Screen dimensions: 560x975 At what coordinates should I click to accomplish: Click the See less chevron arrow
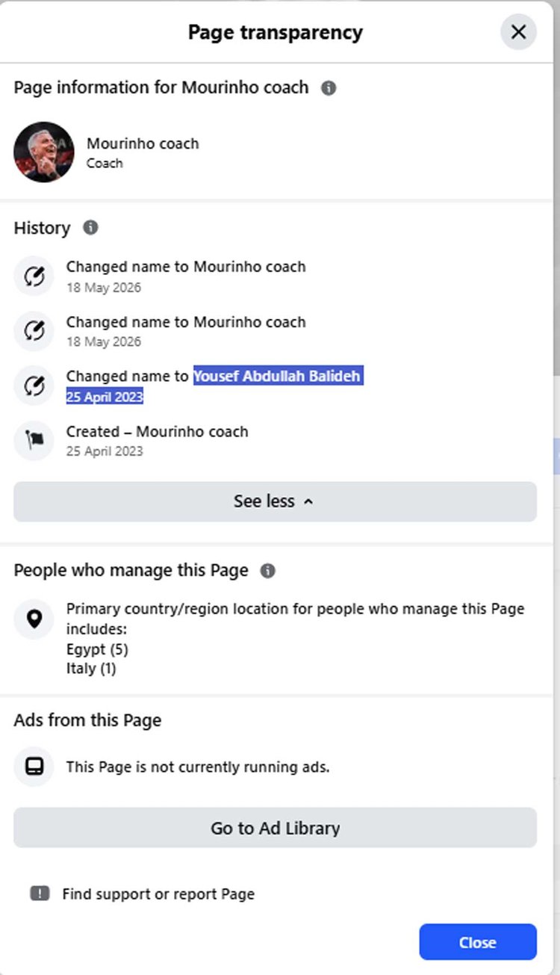click(308, 502)
